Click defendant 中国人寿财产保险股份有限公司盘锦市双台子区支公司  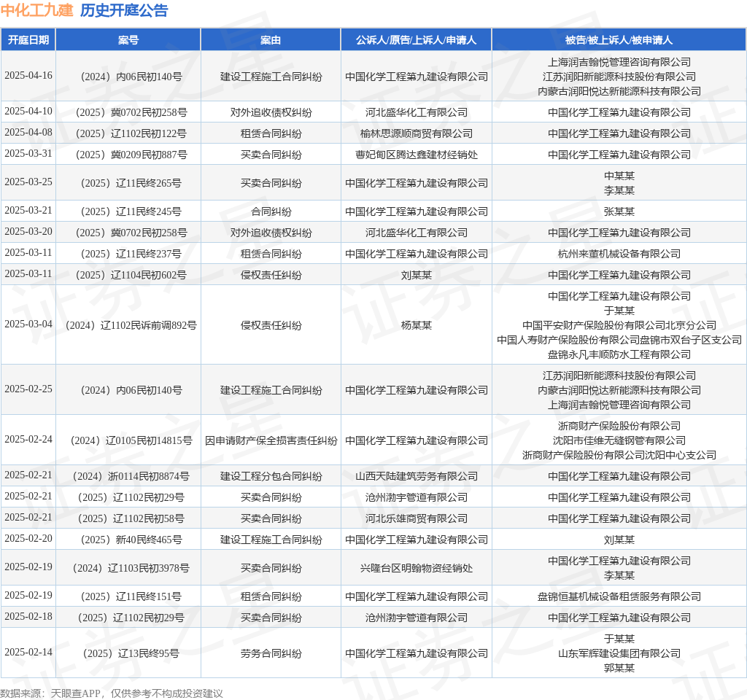(619, 340)
